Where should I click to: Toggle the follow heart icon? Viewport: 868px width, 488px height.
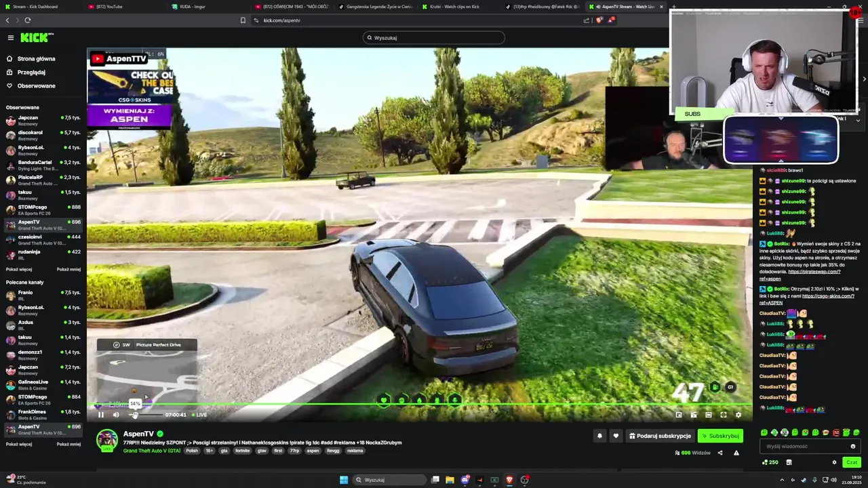pos(616,436)
